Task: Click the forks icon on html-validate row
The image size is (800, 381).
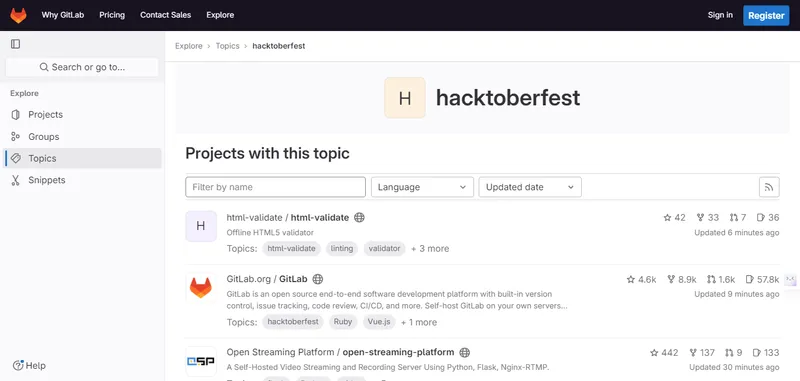Action: pos(701,218)
